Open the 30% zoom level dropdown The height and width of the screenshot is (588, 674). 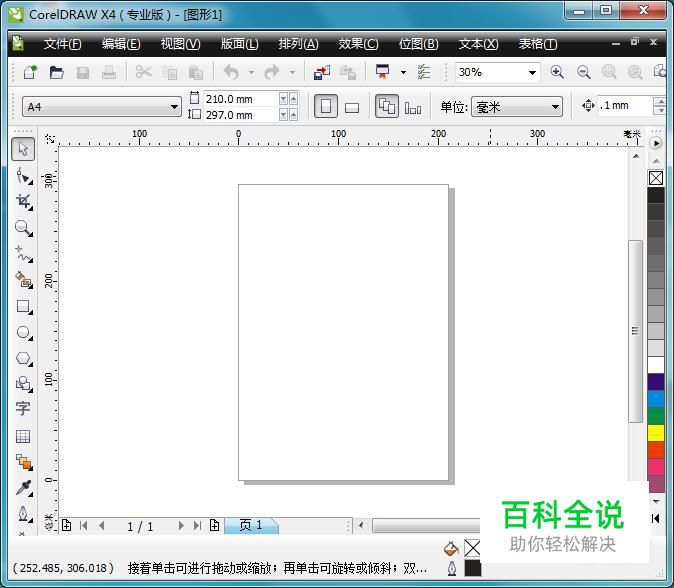[x=497, y=72]
